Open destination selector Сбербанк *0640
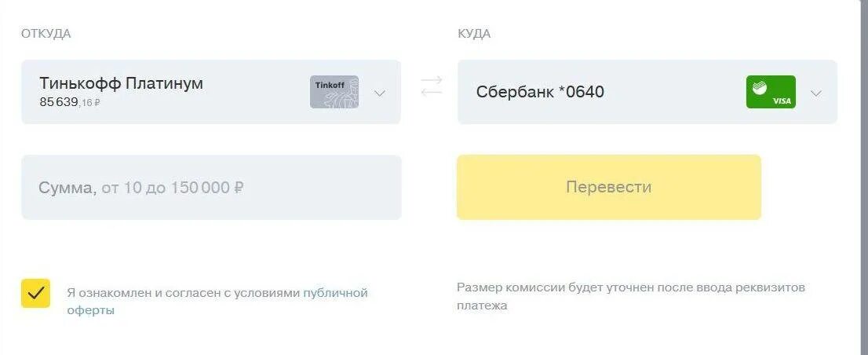 coord(647,92)
